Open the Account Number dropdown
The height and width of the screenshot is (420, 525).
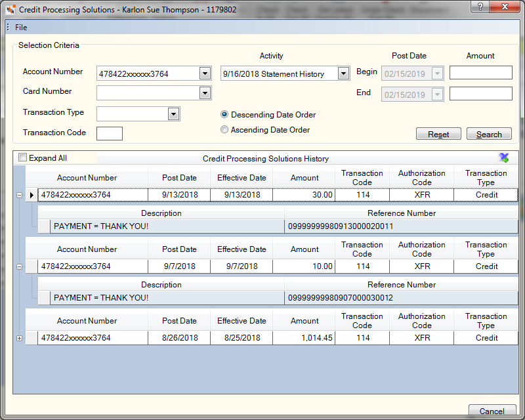(205, 73)
